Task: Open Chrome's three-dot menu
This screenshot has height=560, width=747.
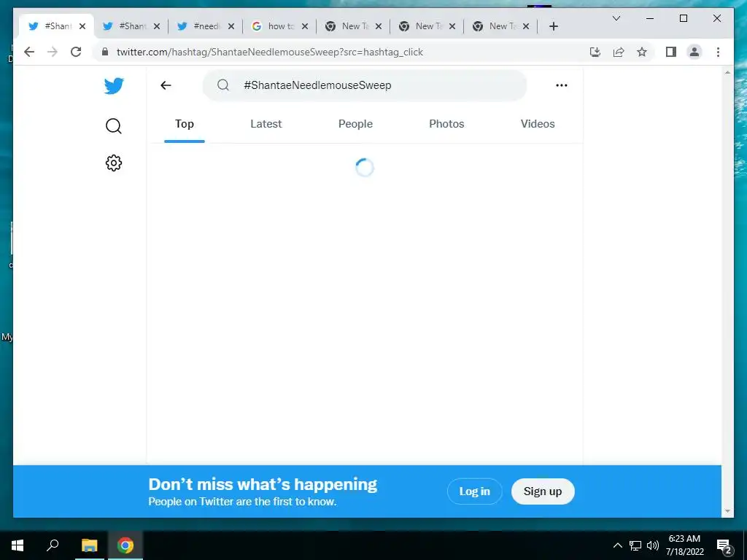Action: 718,52
